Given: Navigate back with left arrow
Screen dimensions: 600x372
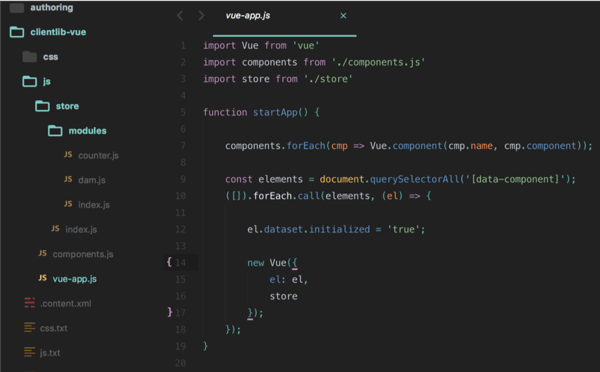Looking at the screenshot, I should click(180, 16).
